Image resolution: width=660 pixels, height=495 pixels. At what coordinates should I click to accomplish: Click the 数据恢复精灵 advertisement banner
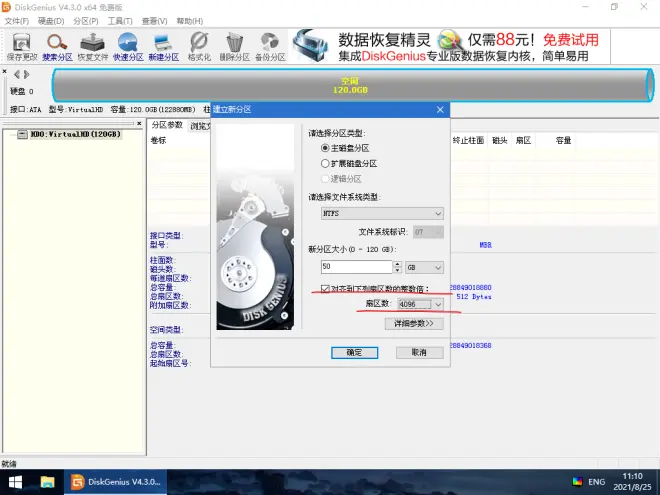click(450, 46)
